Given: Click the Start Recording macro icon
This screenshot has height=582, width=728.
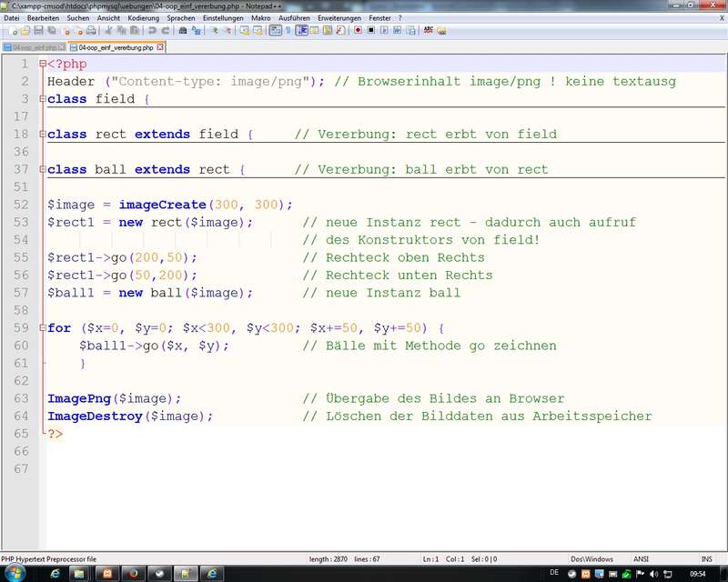Looking at the screenshot, I should pyautogui.click(x=359, y=30).
